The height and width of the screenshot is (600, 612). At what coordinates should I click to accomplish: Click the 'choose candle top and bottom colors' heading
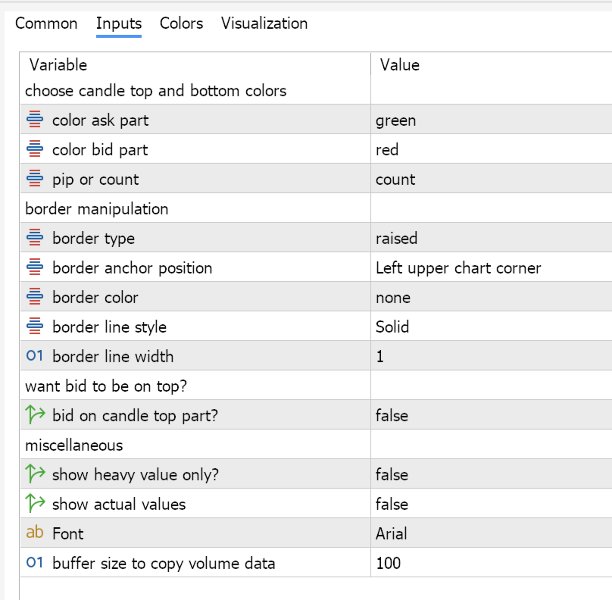tap(156, 91)
